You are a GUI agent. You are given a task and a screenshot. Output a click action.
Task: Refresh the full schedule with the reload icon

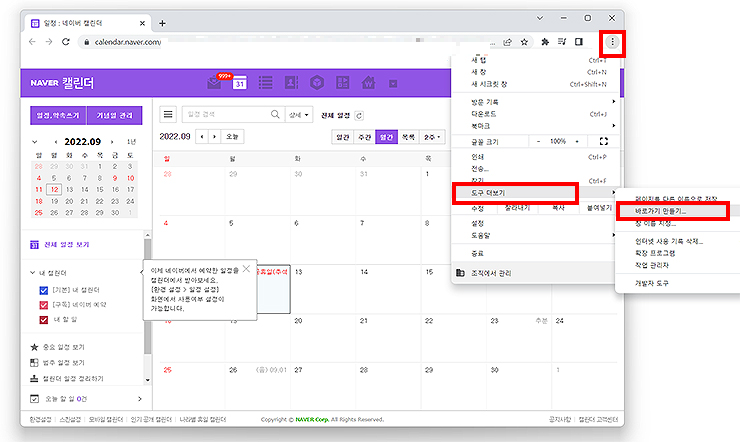[359, 116]
